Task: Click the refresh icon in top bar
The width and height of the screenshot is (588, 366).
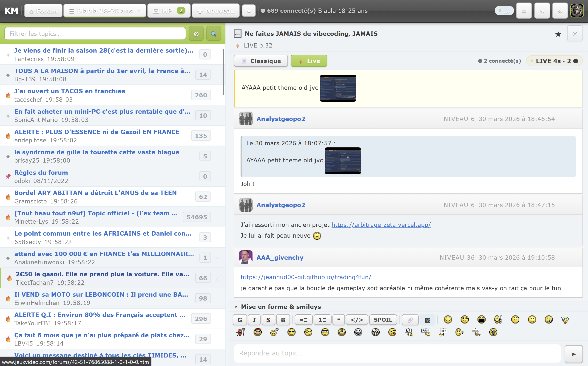Action: tap(542, 11)
